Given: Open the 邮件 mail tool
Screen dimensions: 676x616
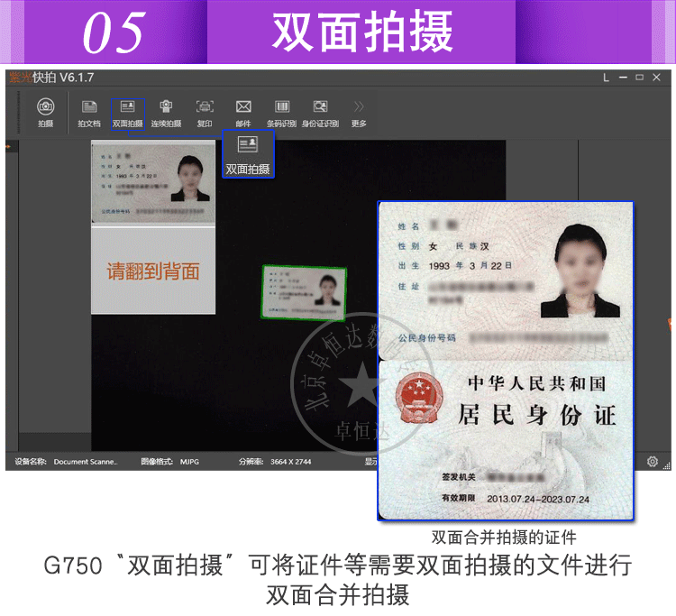Looking at the screenshot, I should (x=243, y=114).
